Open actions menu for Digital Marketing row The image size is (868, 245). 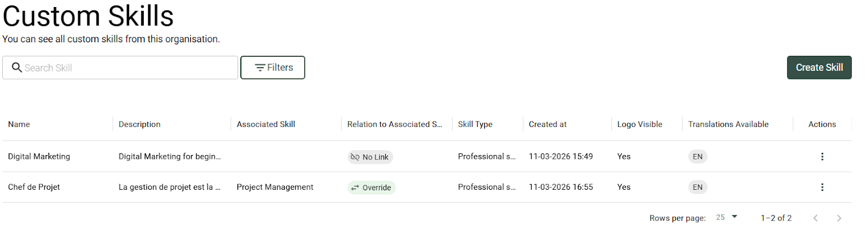coord(822,157)
